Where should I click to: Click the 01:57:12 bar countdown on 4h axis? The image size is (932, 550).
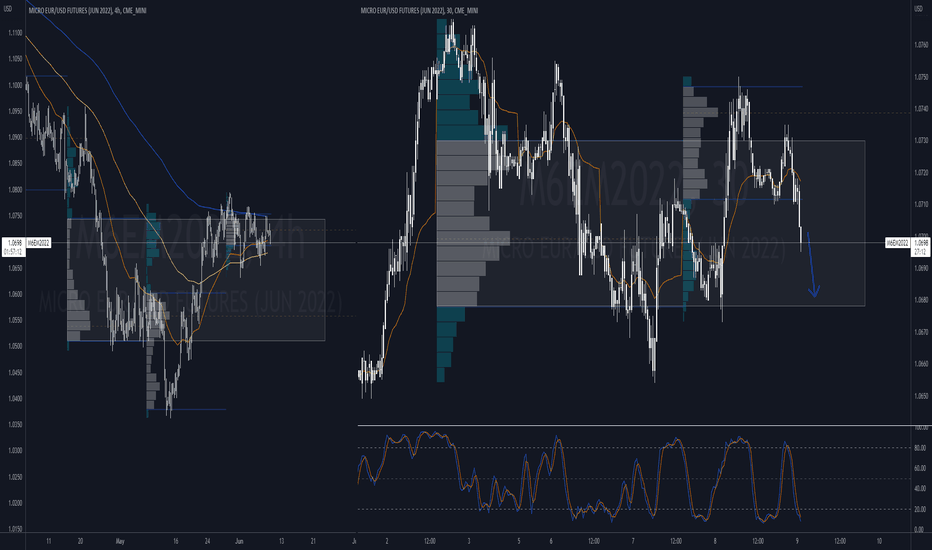point(13,252)
